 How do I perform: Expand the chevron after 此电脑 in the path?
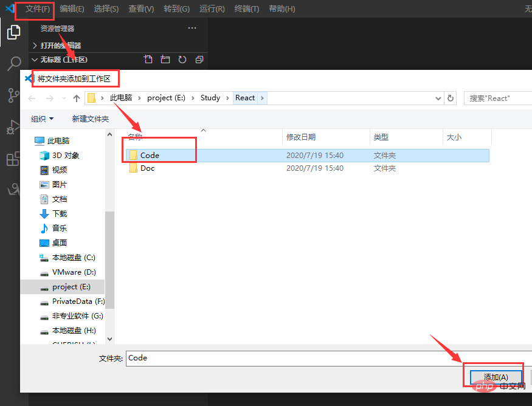(x=139, y=98)
